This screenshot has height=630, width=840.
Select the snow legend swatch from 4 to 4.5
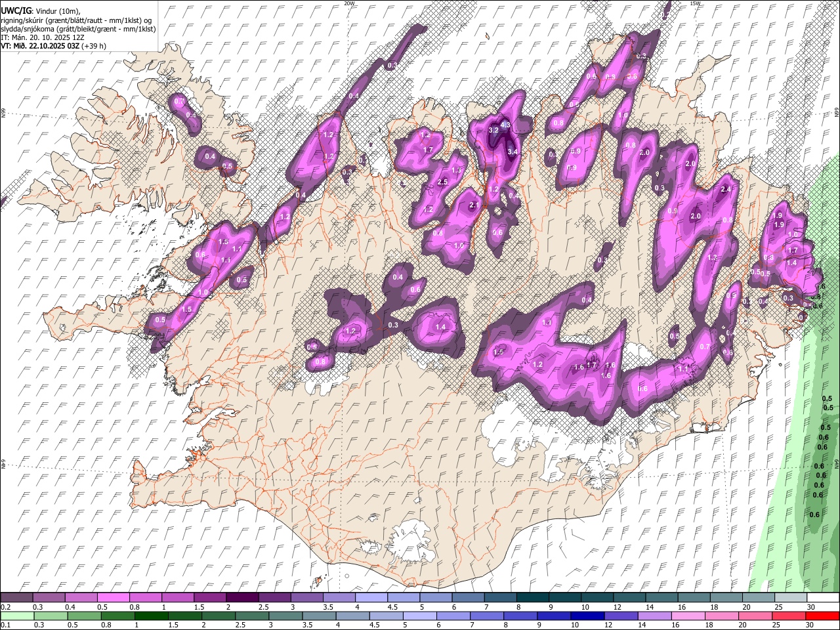[371, 598]
